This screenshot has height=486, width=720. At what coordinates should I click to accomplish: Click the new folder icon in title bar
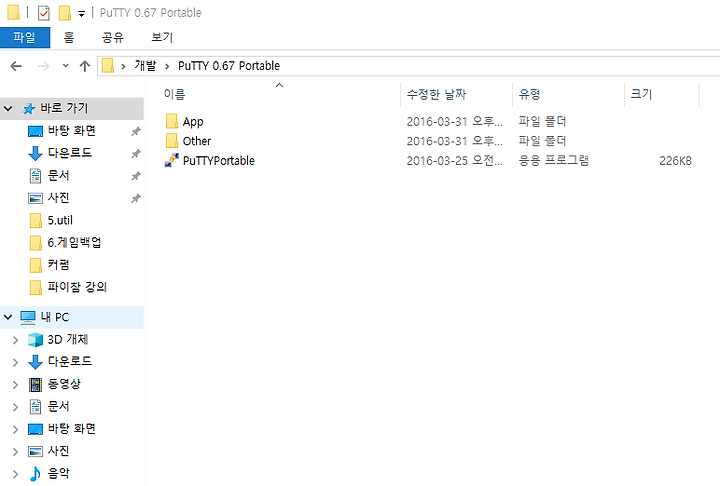65,13
